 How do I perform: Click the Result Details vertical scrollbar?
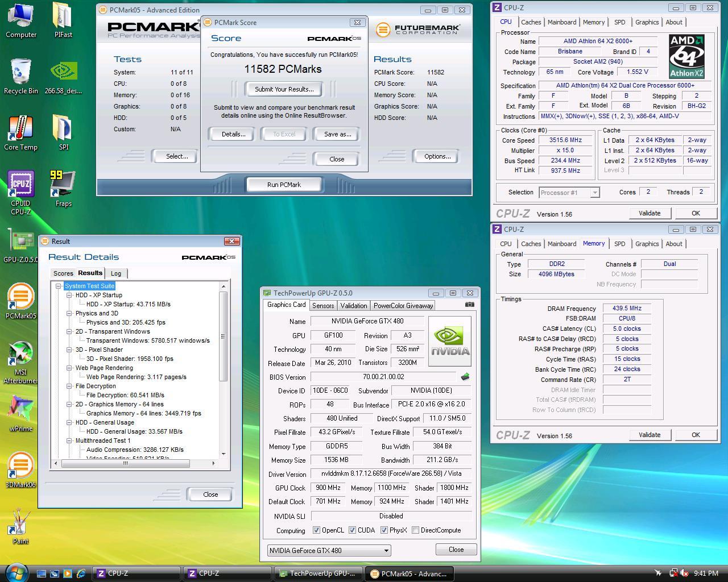tap(224, 335)
